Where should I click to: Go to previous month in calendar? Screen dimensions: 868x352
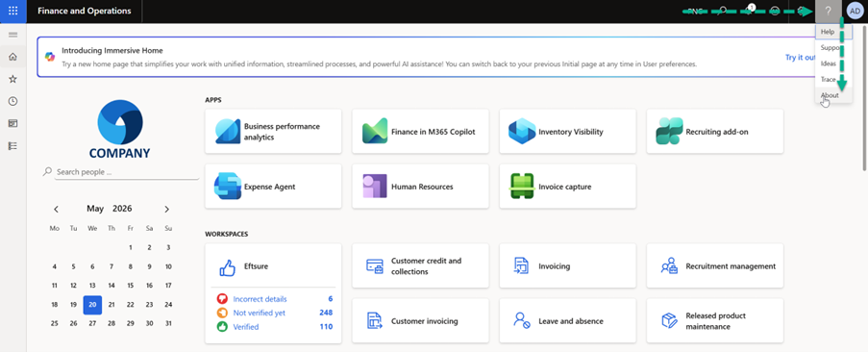[56, 210]
